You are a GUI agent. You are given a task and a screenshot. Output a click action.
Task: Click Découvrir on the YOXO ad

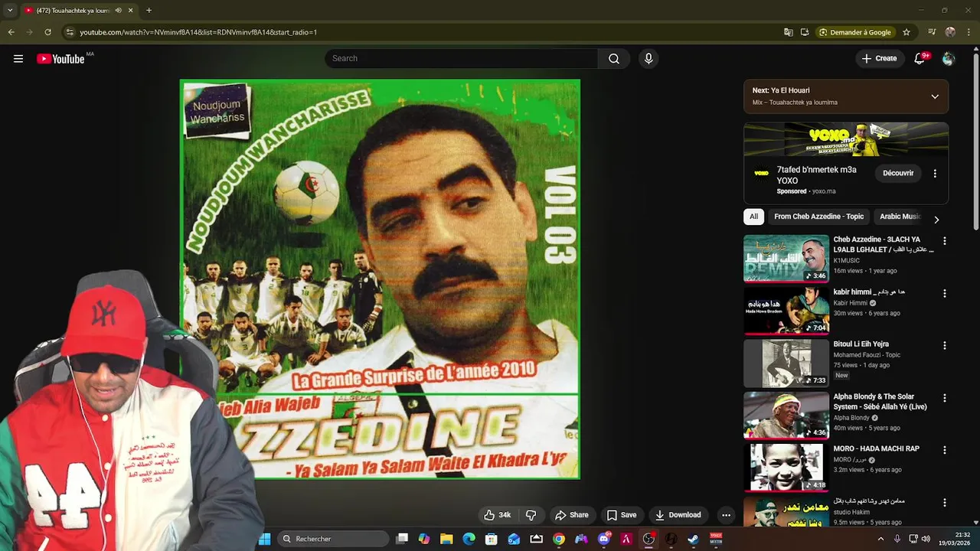point(898,174)
